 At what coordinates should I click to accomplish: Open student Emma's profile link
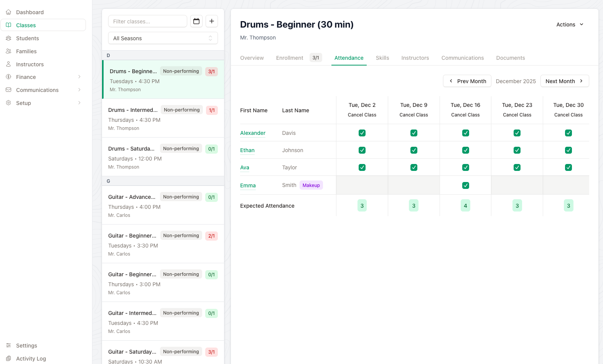click(x=248, y=185)
